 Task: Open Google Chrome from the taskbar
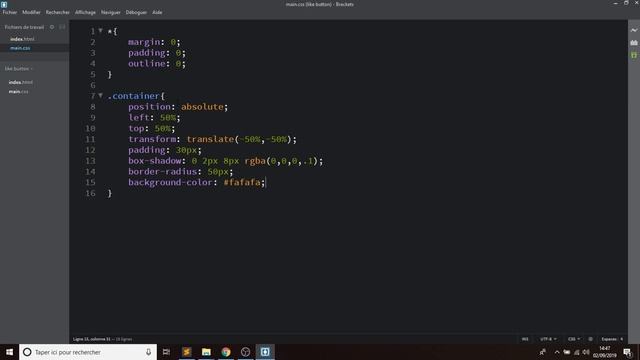(x=226, y=352)
